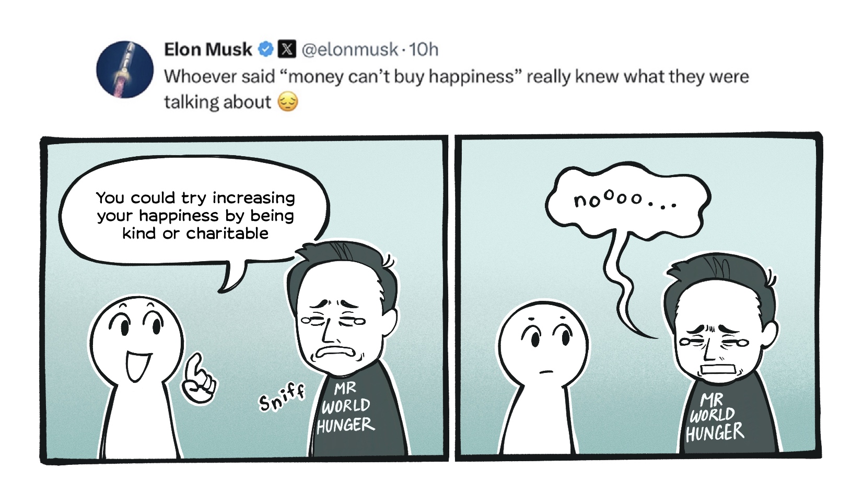The height and width of the screenshot is (504, 863).
Task: Click the black X affiliation badge
Action: [286, 50]
